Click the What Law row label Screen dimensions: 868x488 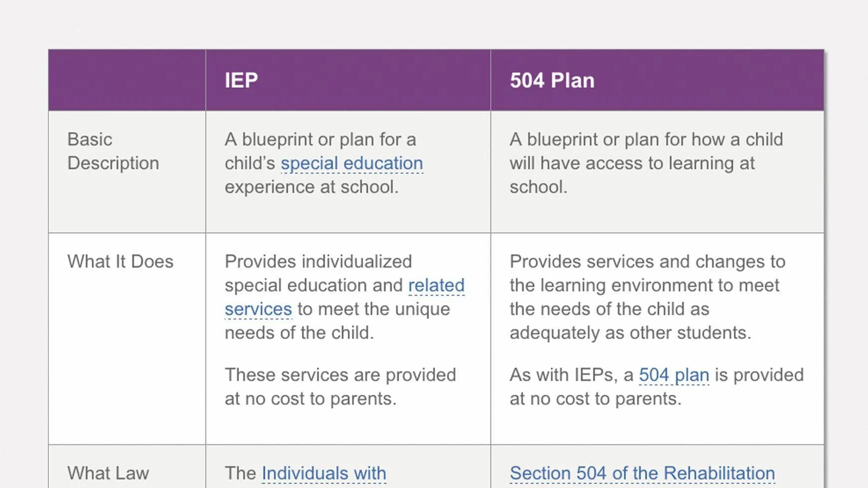tap(108, 473)
